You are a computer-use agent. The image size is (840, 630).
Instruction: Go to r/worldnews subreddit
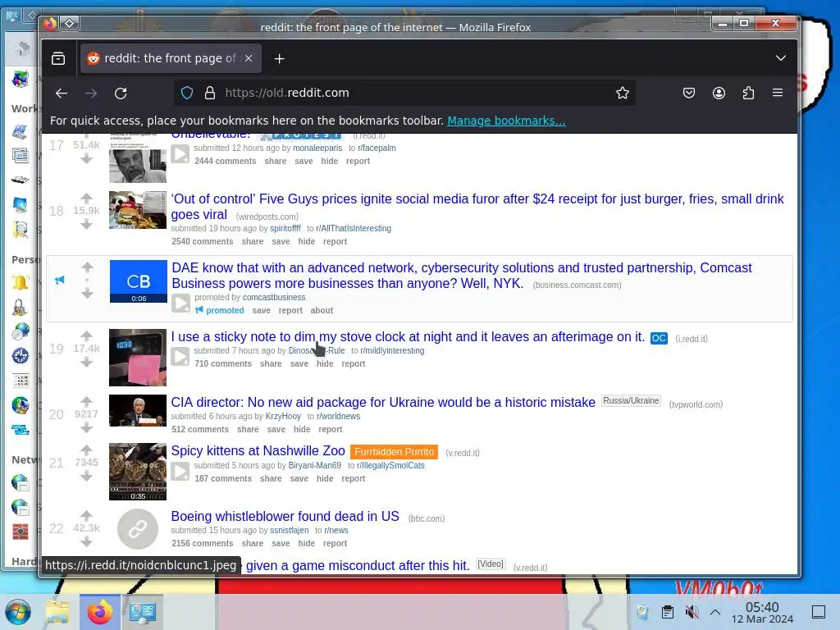(338, 416)
